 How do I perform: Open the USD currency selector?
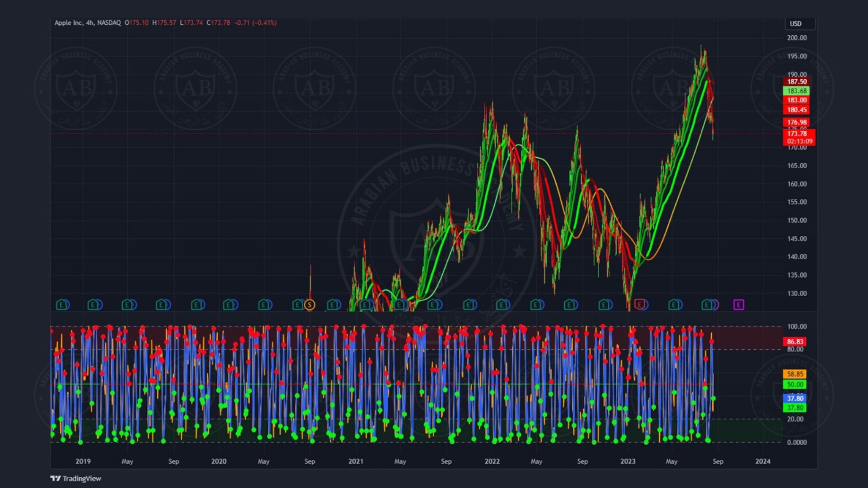point(800,24)
